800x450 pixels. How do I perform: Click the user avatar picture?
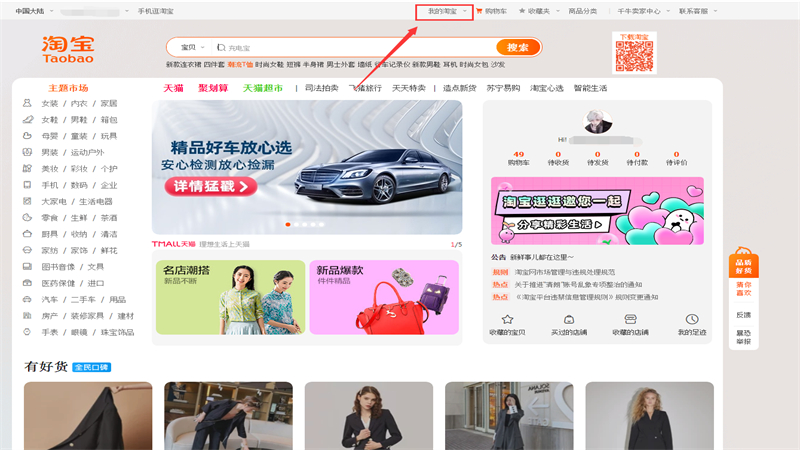coord(597,121)
